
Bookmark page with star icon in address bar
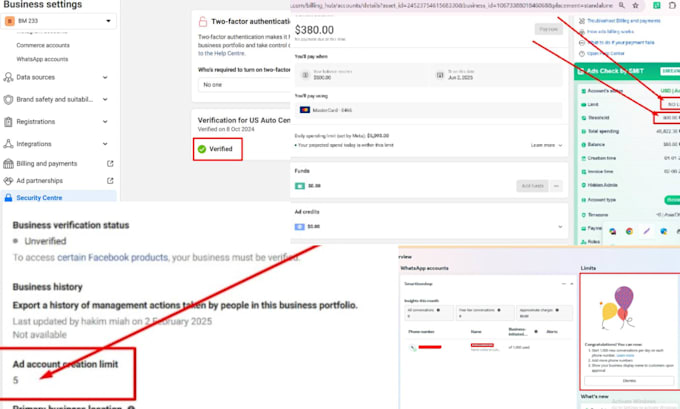click(635, 5)
